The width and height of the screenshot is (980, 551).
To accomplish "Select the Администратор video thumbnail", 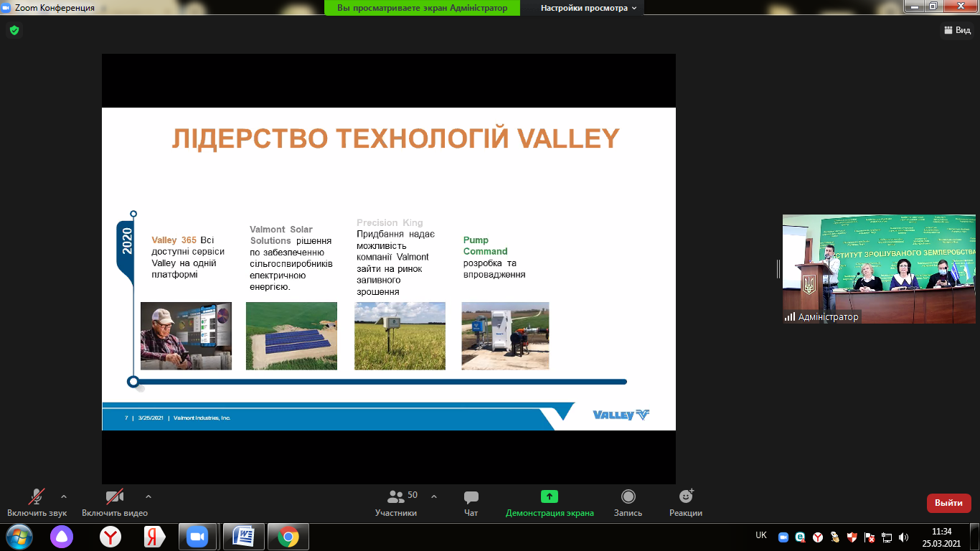I will pos(879,269).
